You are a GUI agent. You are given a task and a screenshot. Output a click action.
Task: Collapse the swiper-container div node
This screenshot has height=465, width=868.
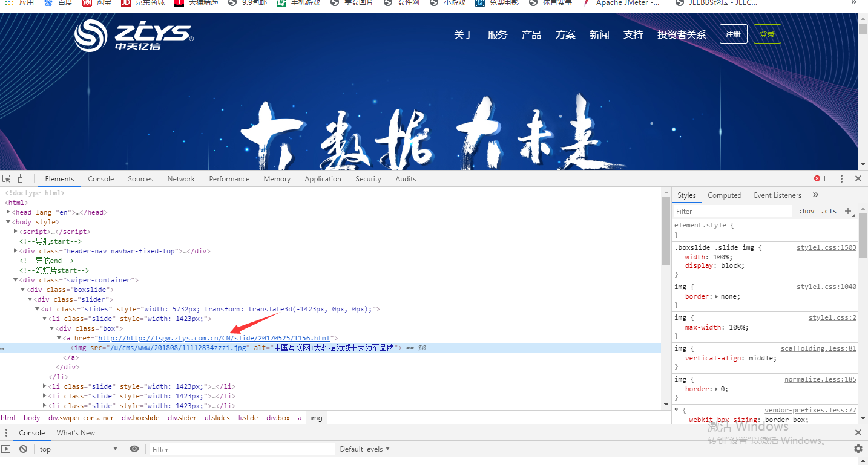click(x=16, y=280)
